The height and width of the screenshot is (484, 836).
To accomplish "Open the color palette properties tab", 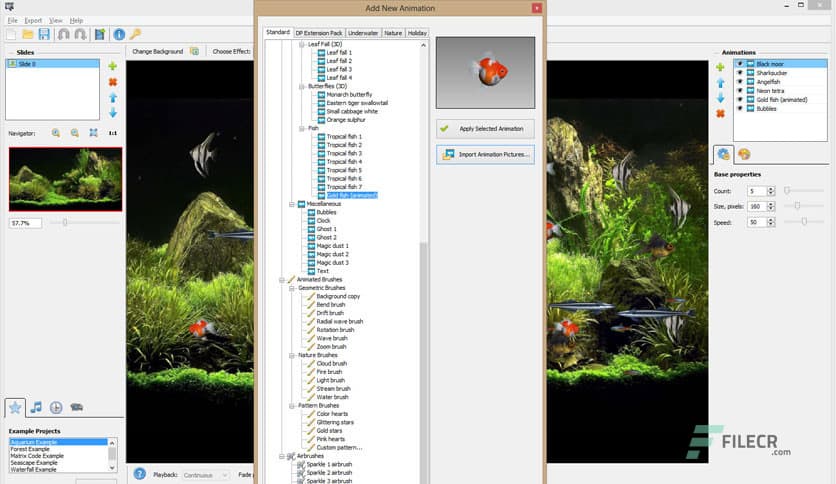I will [744, 155].
